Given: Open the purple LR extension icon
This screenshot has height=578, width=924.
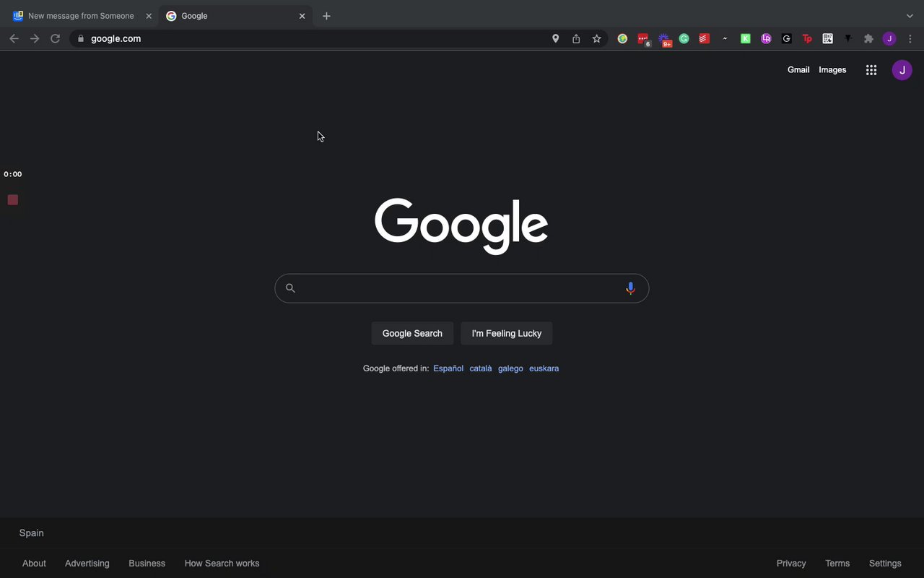Looking at the screenshot, I should tap(766, 39).
